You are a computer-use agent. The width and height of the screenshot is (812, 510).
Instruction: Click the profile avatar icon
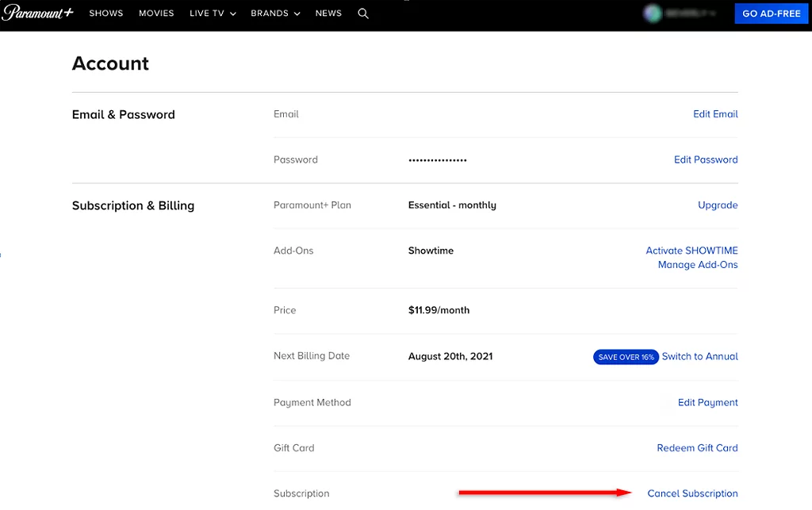(652, 13)
